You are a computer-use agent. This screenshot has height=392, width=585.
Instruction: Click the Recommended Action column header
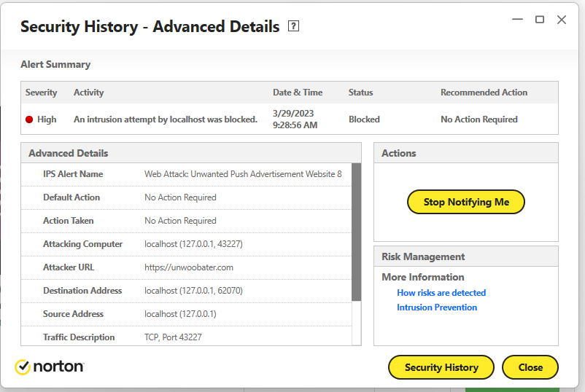(484, 93)
